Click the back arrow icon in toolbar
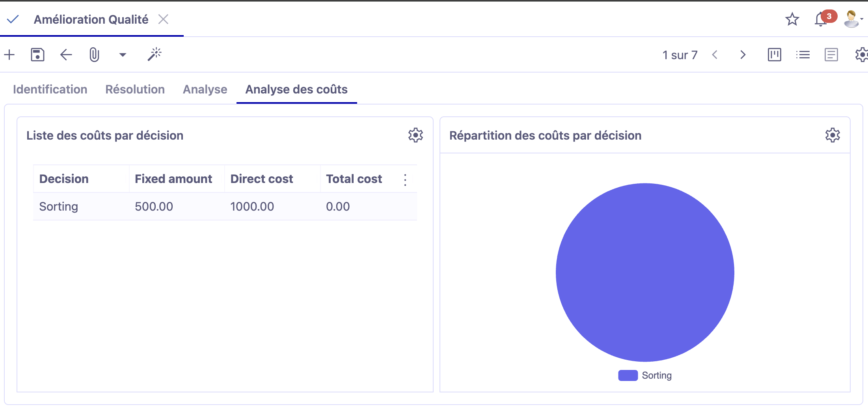 click(x=66, y=55)
